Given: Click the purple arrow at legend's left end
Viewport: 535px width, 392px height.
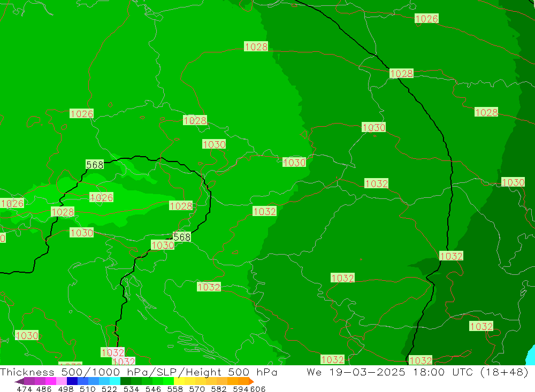Looking at the screenshot, I should point(19,381).
